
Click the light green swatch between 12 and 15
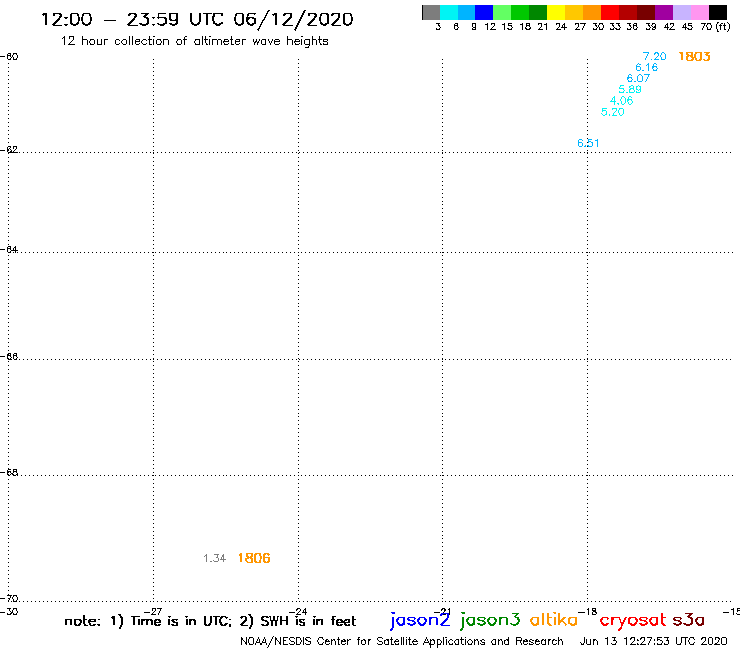(x=503, y=12)
